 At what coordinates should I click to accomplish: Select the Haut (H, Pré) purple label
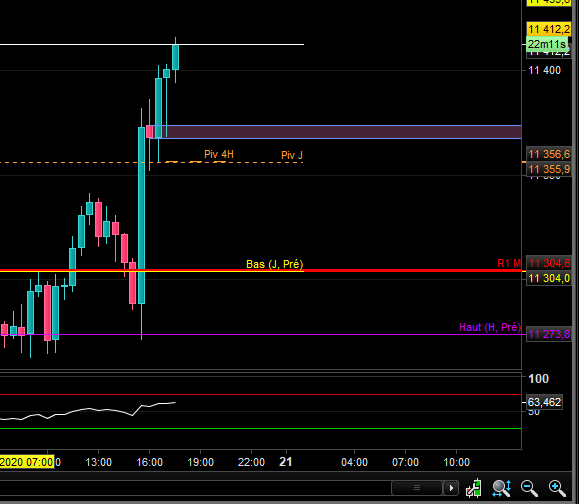[490, 327]
